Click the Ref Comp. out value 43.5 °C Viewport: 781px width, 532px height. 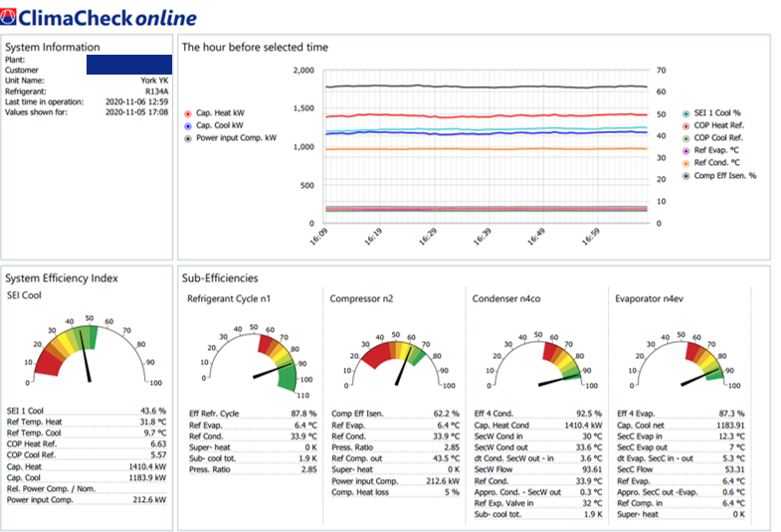[x=447, y=458]
